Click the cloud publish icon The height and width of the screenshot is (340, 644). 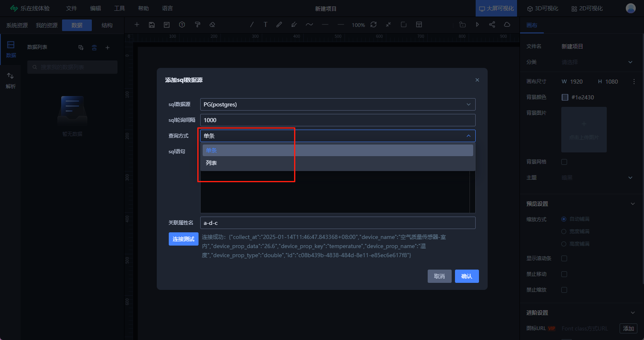[x=507, y=25]
